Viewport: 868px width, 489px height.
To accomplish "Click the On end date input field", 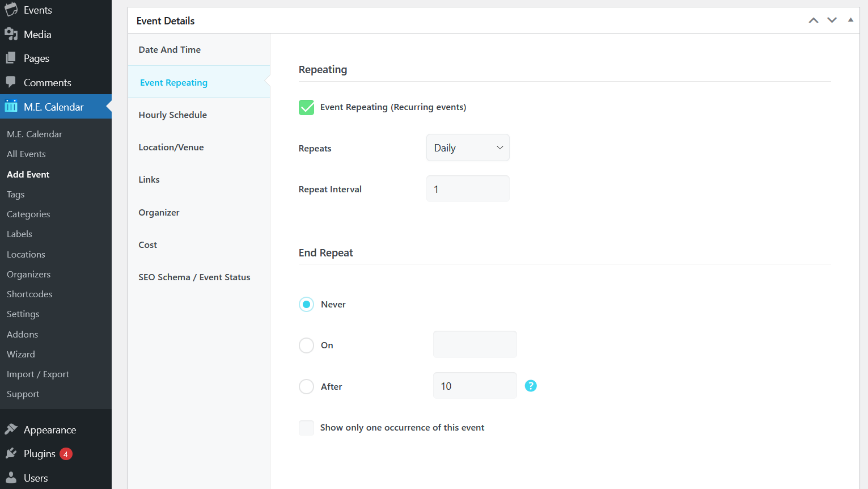I will [475, 344].
